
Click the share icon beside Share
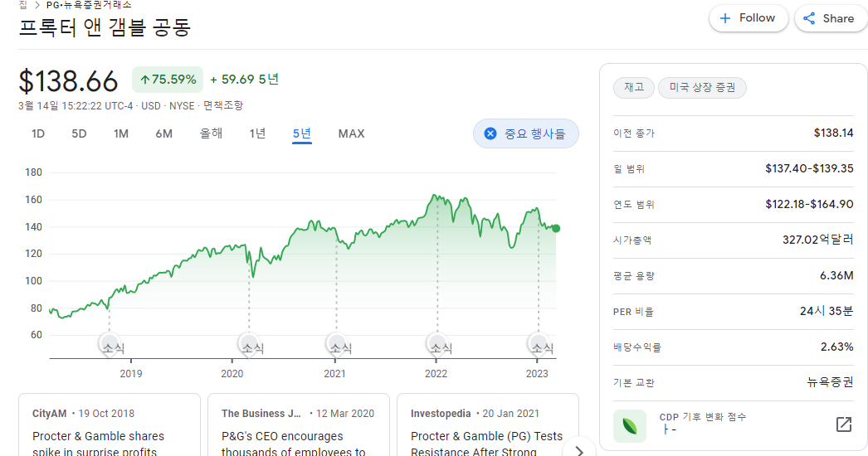(x=809, y=18)
